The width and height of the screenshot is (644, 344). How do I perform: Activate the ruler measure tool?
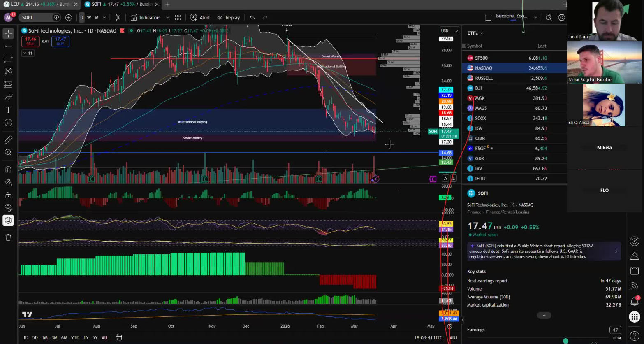8,140
